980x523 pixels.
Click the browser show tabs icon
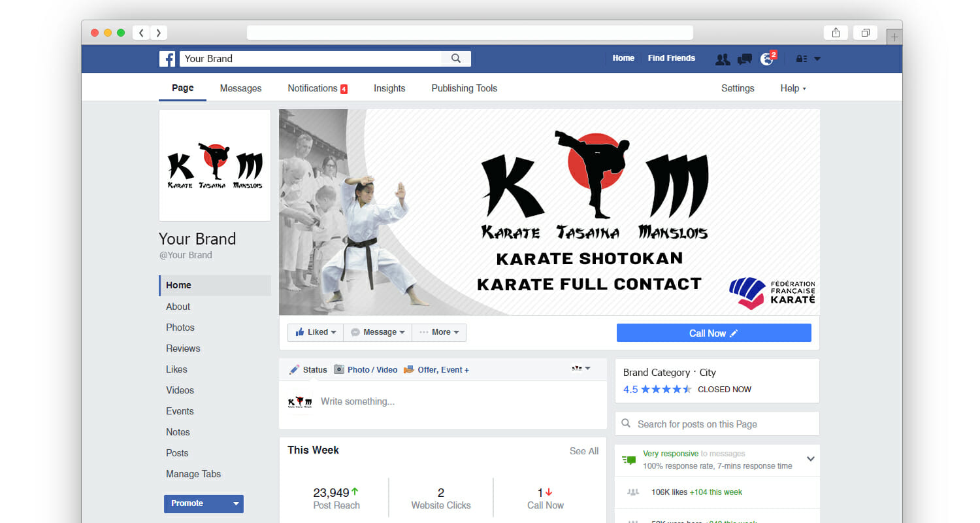865,33
